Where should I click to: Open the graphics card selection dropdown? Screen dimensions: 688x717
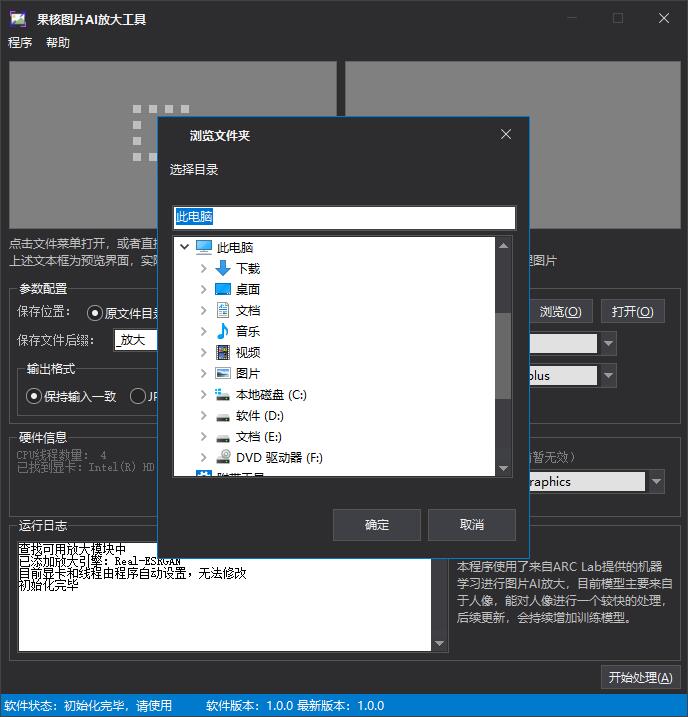click(x=656, y=482)
